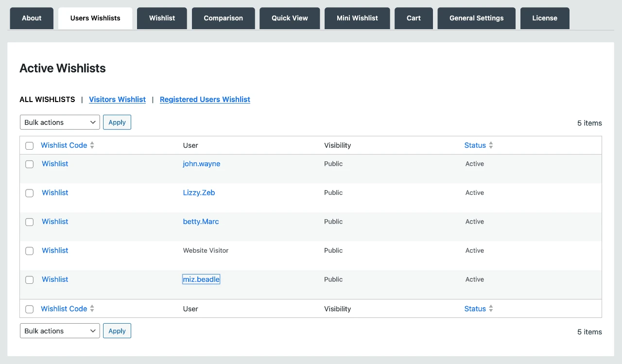
Task: Sort by Wishlist Code in footer row
Action: pyautogui.click(x=64, y=309)
